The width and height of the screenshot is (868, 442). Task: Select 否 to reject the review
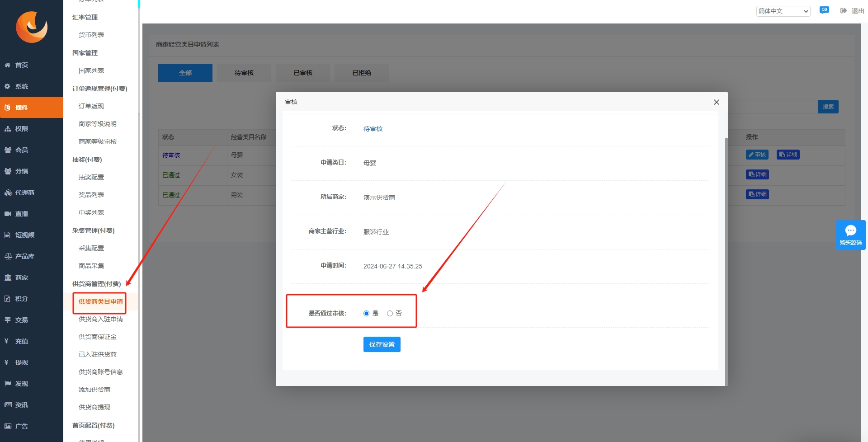[x=390, y=314]
